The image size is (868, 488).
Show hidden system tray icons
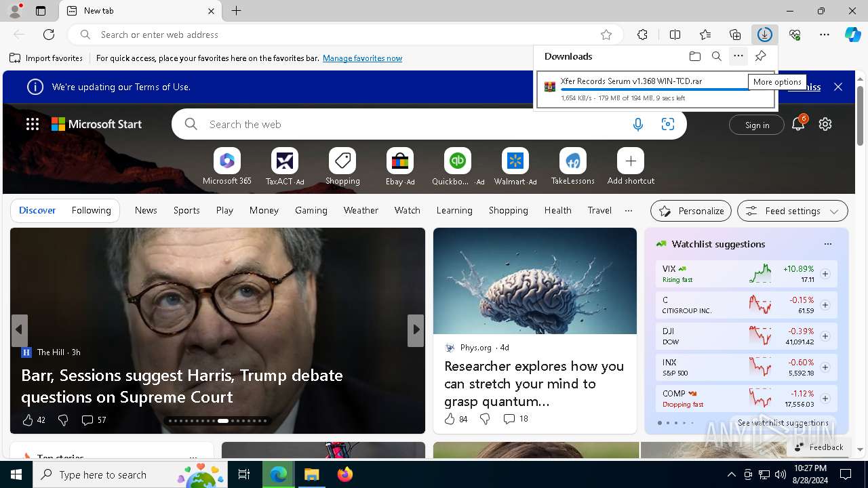pos(731,474)
